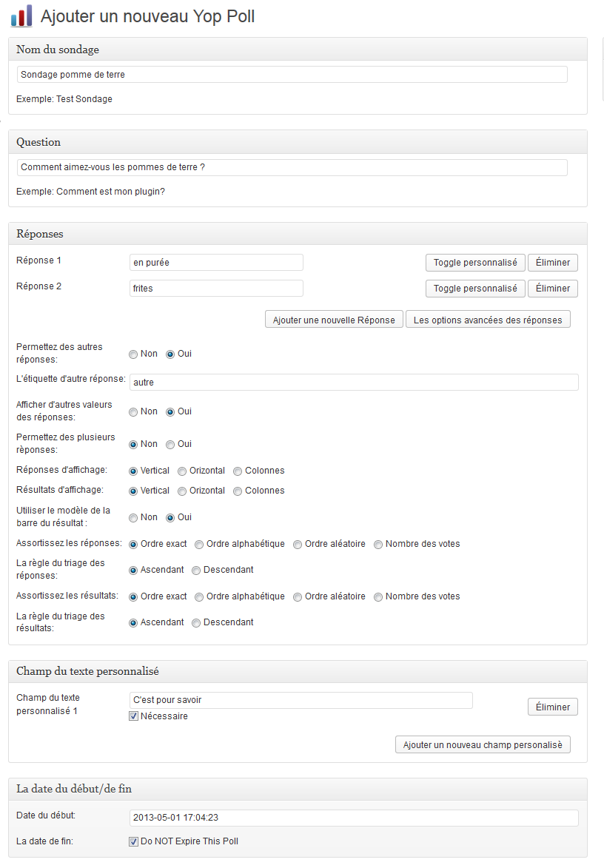Collapse the 'Réponses' panel header
The height and width of the screenshot is (868, 604).
click(298, 234)
